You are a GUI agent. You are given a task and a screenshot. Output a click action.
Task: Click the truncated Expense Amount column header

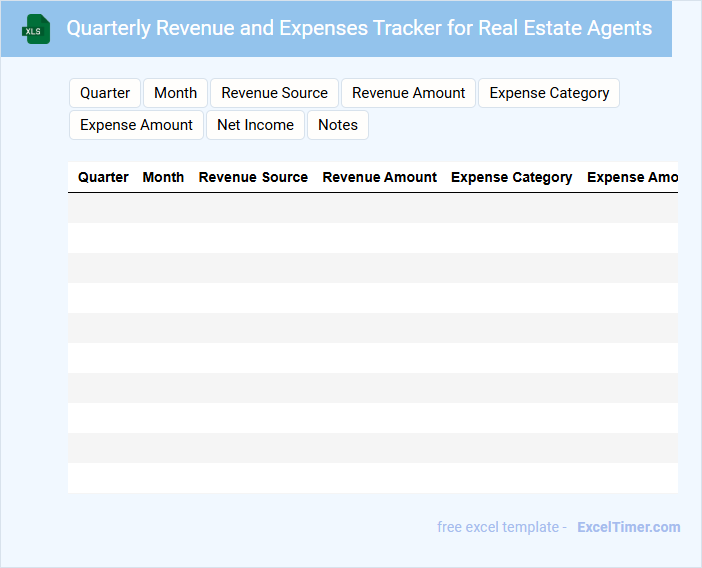click(x=632, y=177)
